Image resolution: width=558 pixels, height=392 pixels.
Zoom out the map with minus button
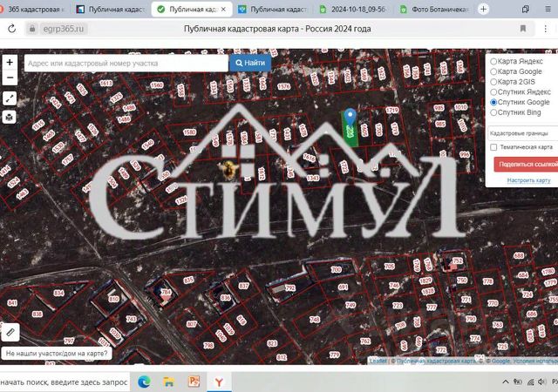10,78
